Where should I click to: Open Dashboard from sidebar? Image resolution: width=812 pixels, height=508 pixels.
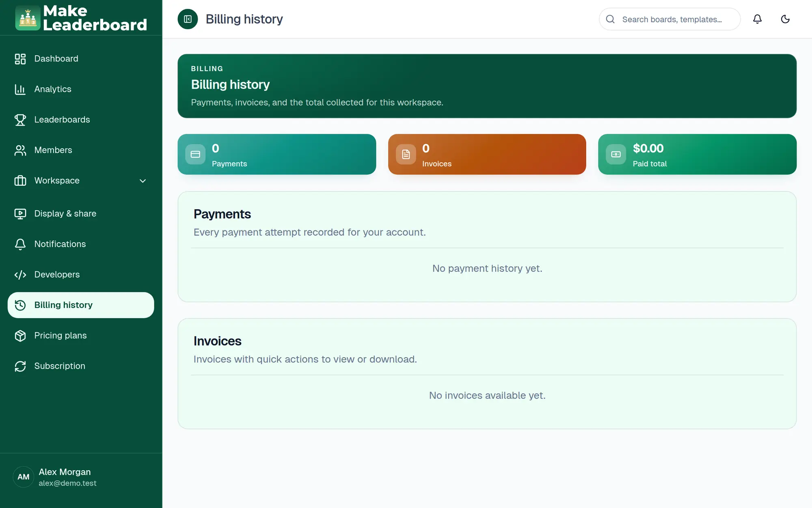pos(81,59)
